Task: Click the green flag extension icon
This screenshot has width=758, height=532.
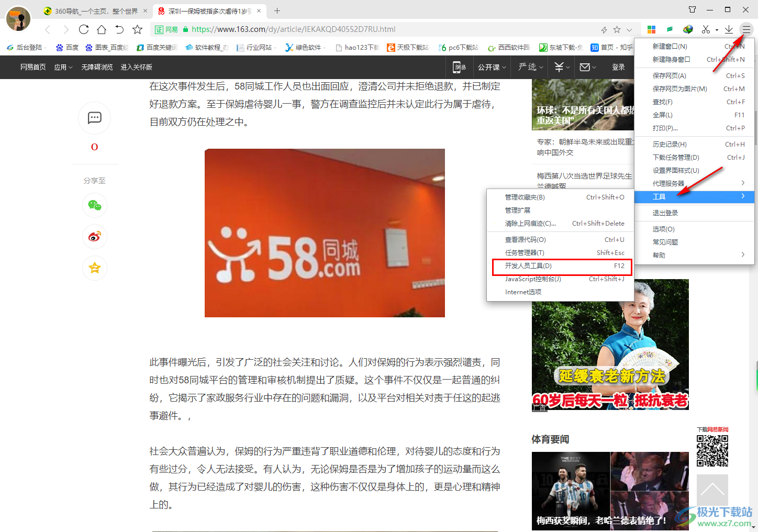Action: click(x=670, y=29)
